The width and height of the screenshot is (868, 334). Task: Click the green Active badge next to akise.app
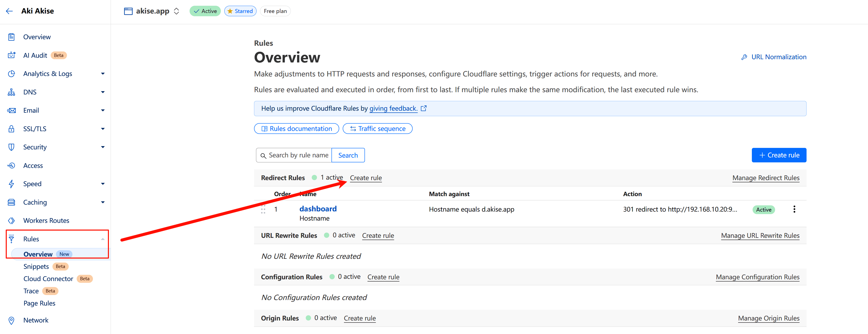[x=205, y=11]
